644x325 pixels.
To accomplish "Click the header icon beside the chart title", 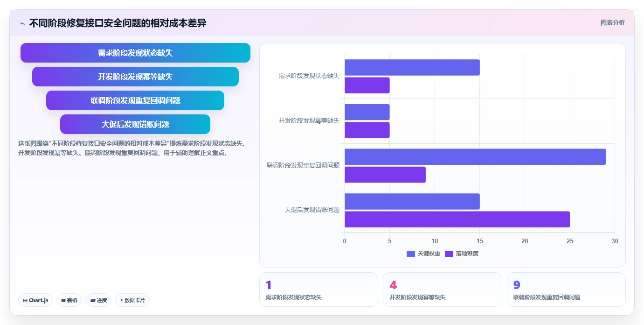I will (22, 23).
